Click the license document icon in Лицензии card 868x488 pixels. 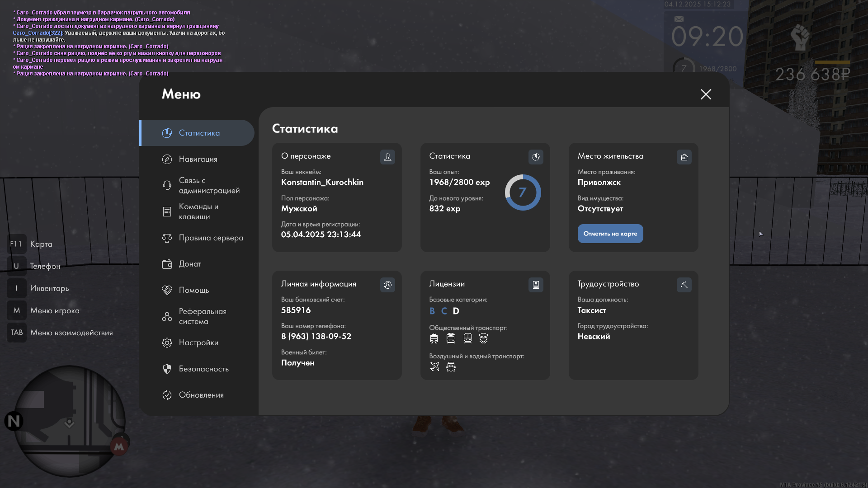pos(536,285)
